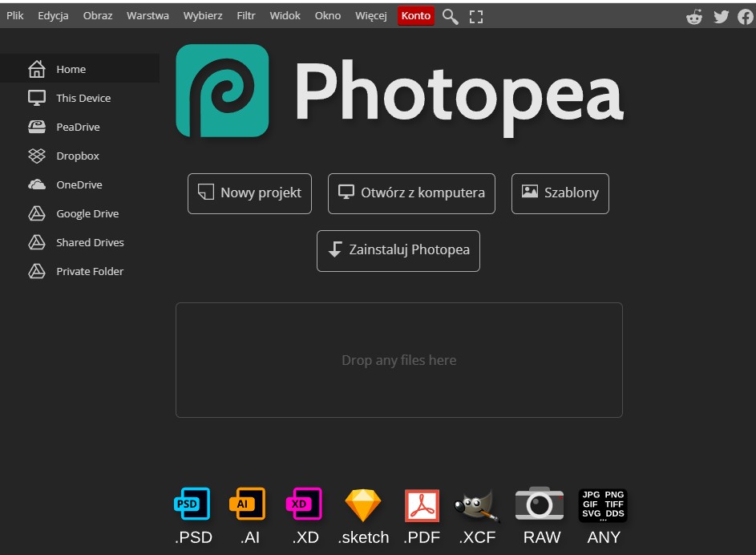Click the ANY formats icon
The image size is (756, 555).
602,504
